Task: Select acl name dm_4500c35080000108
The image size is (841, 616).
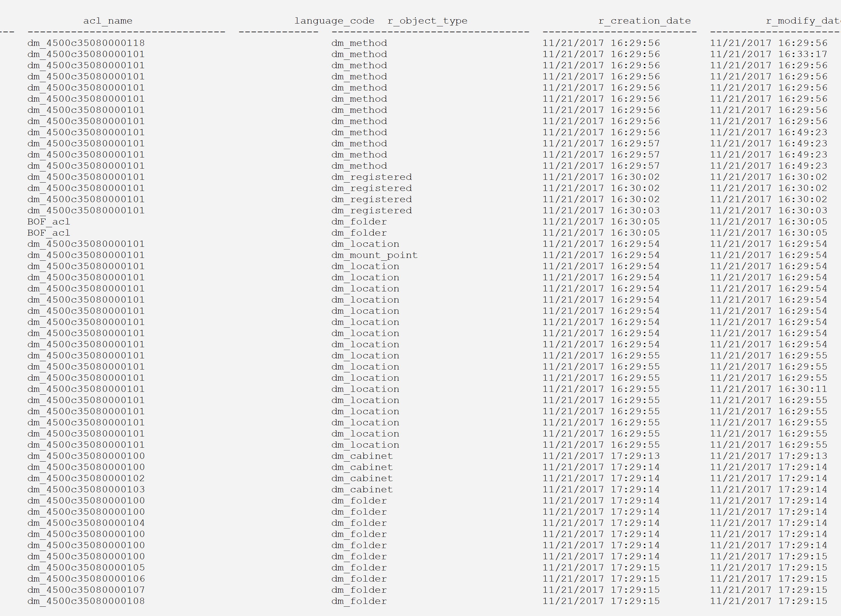Action: [86, 601]
